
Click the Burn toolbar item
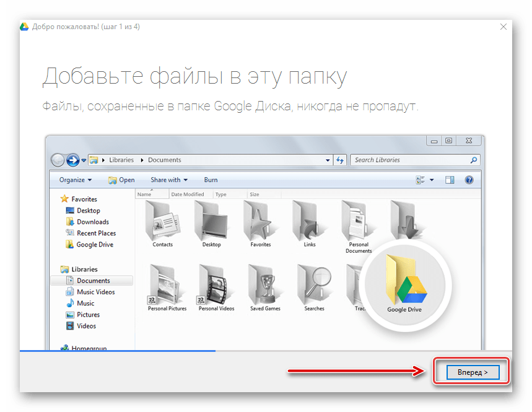pyautogui.click(x=211, y=180)
